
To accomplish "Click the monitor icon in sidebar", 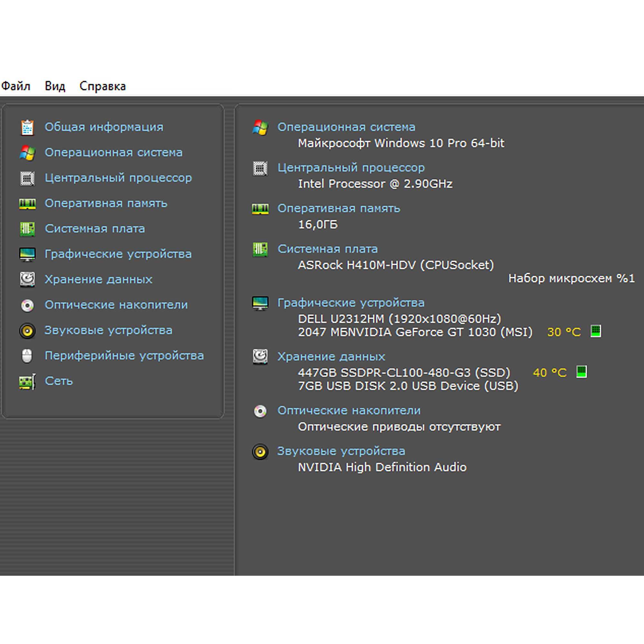I will (x=27, y=255).
